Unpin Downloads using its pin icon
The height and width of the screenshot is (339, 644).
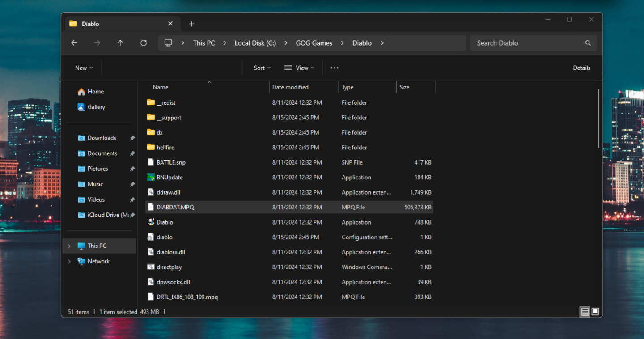point(132,138)
